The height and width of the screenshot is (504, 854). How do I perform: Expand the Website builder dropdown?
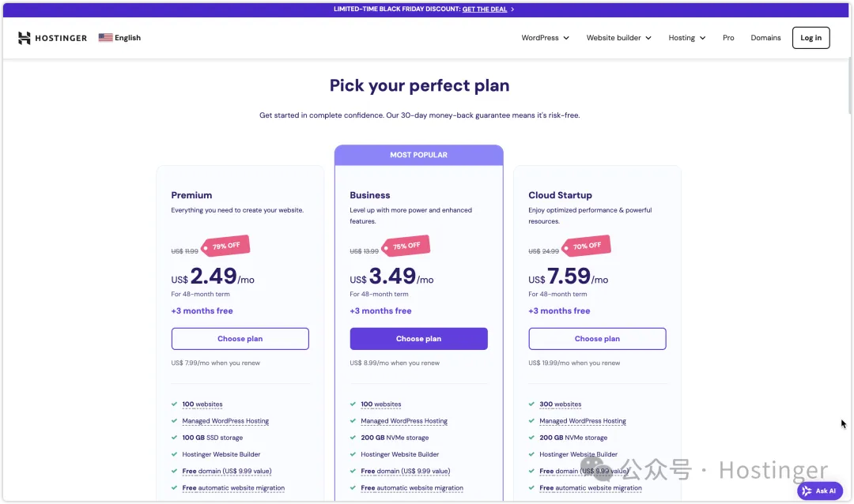coord(618,38)
